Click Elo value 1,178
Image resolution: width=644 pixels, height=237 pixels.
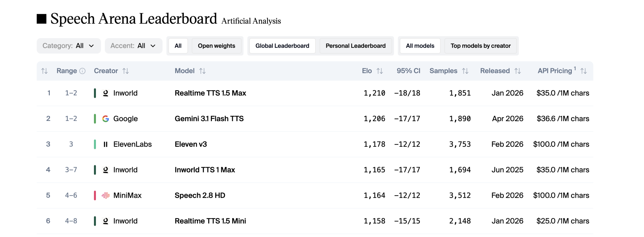click(x=374, y=144)
